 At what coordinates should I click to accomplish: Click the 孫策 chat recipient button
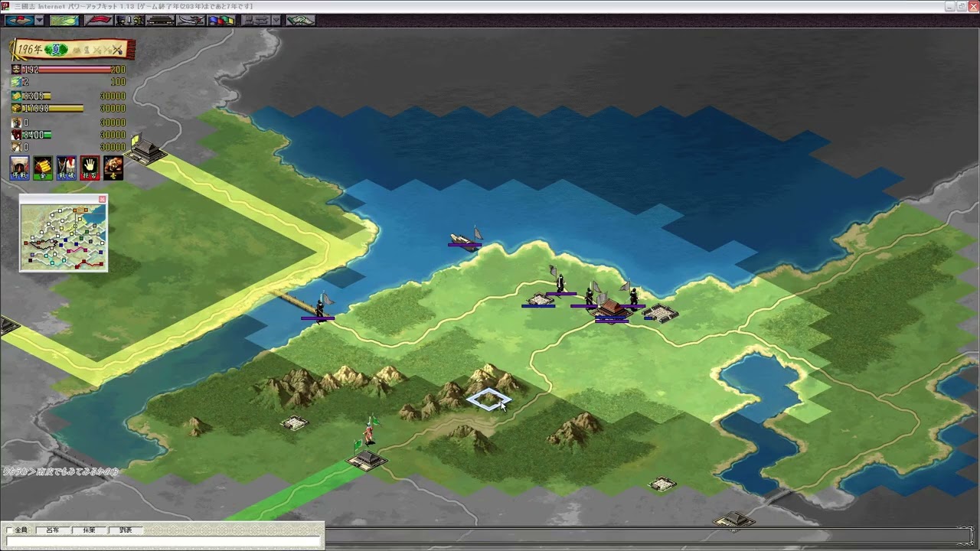point(89,530)
